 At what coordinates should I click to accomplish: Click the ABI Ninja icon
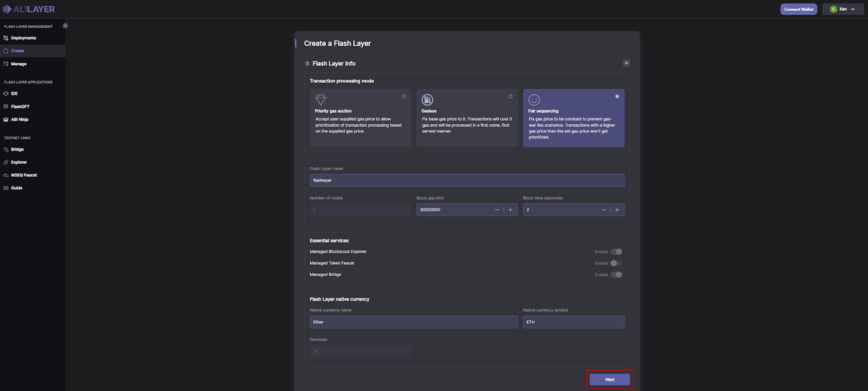coord(6,119)
